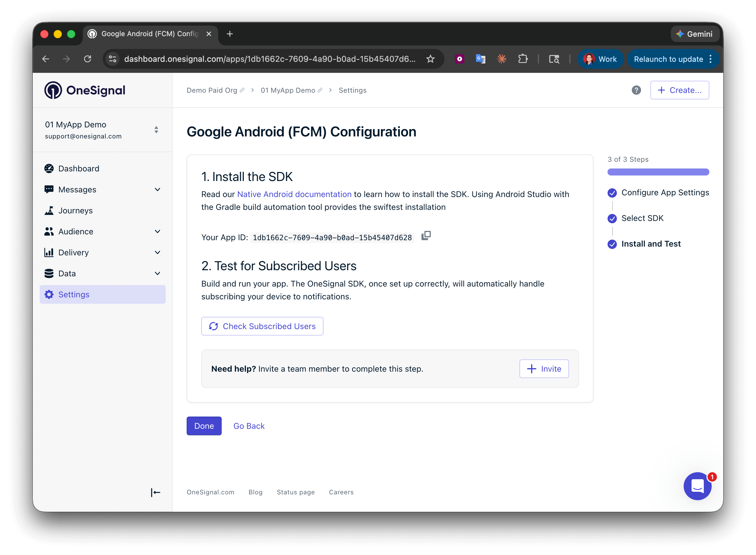Open the help question mark icon
This screenshot has height=555, width=756.
coord(636,90)
